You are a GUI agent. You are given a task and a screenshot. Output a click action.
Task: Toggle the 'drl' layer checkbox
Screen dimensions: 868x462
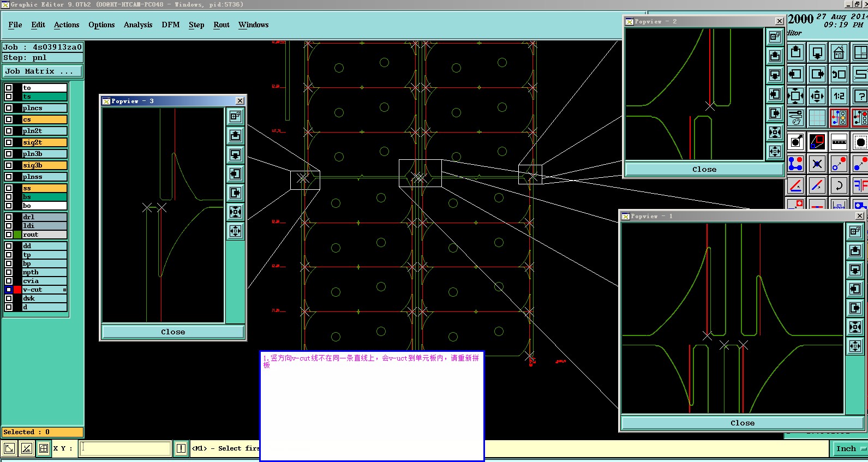point(9,217)
